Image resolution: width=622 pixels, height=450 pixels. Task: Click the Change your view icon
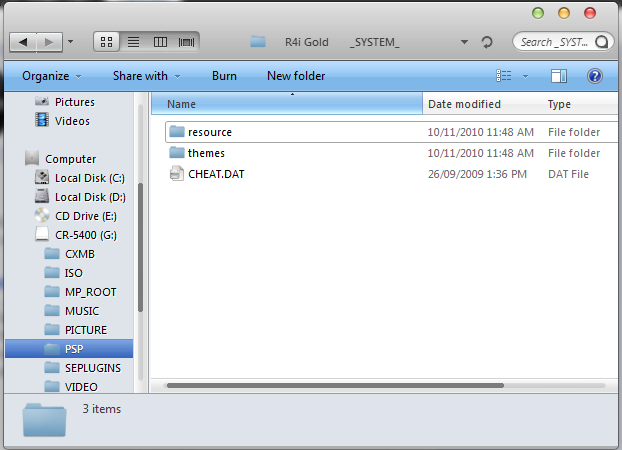(x=503, y=76)
